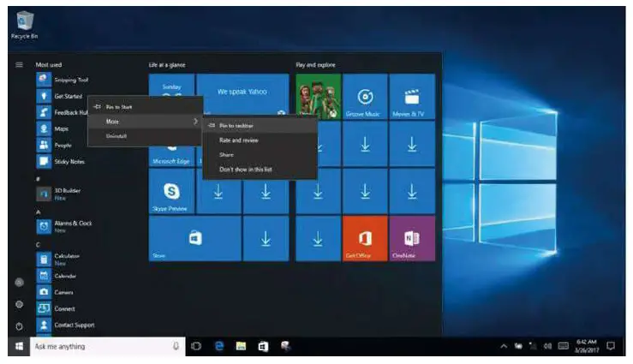Viewport: 633px width, 364px height.
Task: Click the Get Office tile
Action: coord(365,238)
